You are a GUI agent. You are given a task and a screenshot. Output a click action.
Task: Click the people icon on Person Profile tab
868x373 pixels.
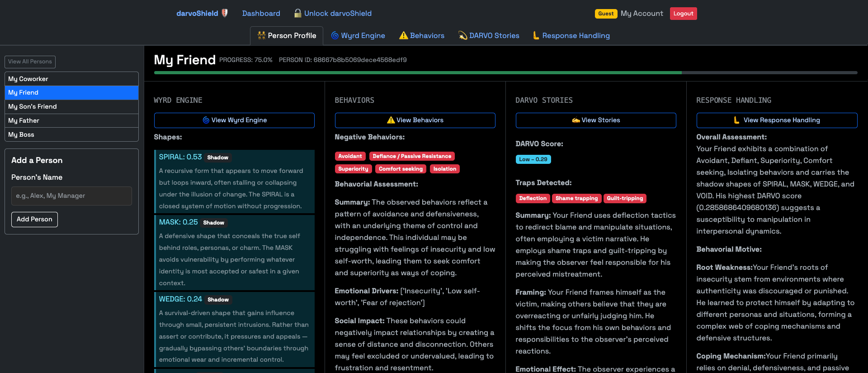[261, 35]
